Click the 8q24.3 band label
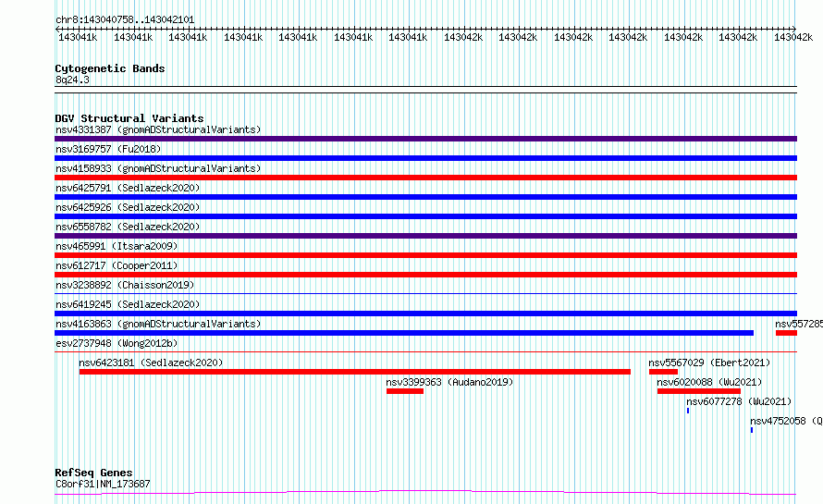823x504 pixels. coord(72,80)
